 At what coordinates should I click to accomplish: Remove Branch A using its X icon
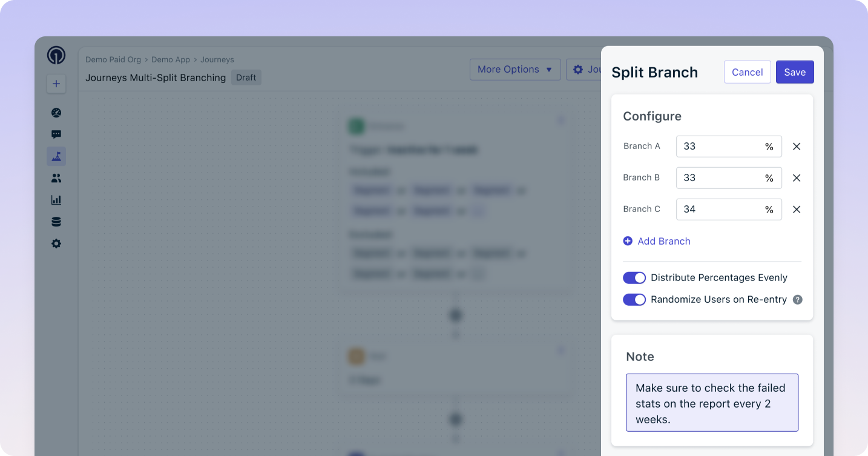click(x=797, y=147)
